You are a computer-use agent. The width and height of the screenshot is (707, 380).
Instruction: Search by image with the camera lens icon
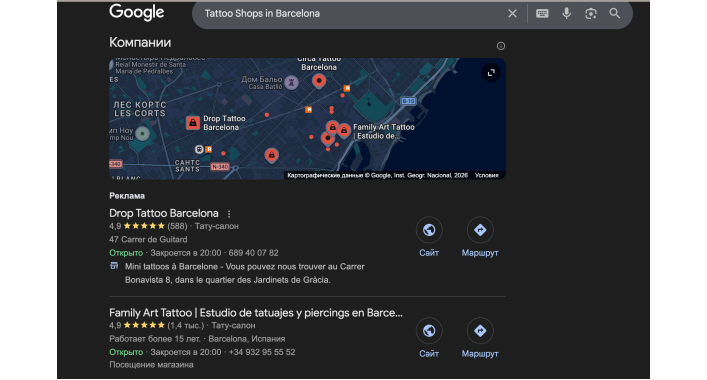(591, 14)
